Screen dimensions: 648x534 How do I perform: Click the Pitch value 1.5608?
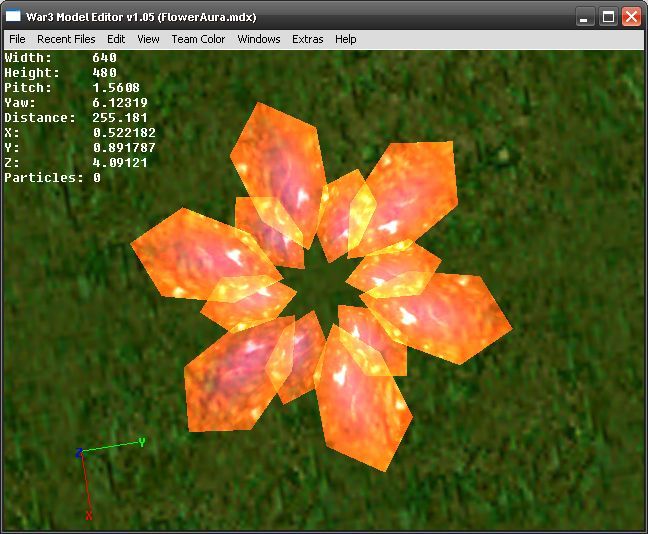coord(116,88)
